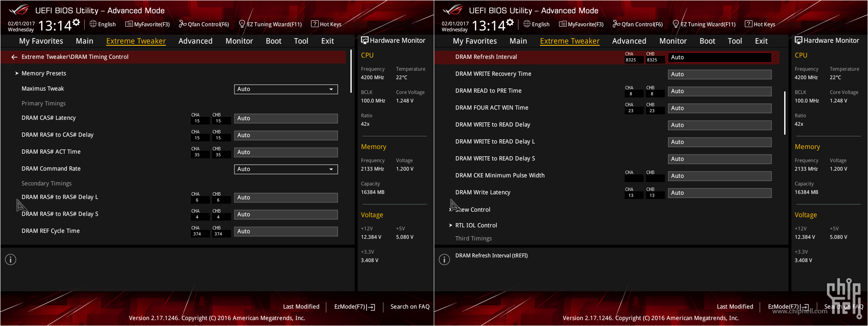Go to the Boot tab in the left window

point(273,41)
